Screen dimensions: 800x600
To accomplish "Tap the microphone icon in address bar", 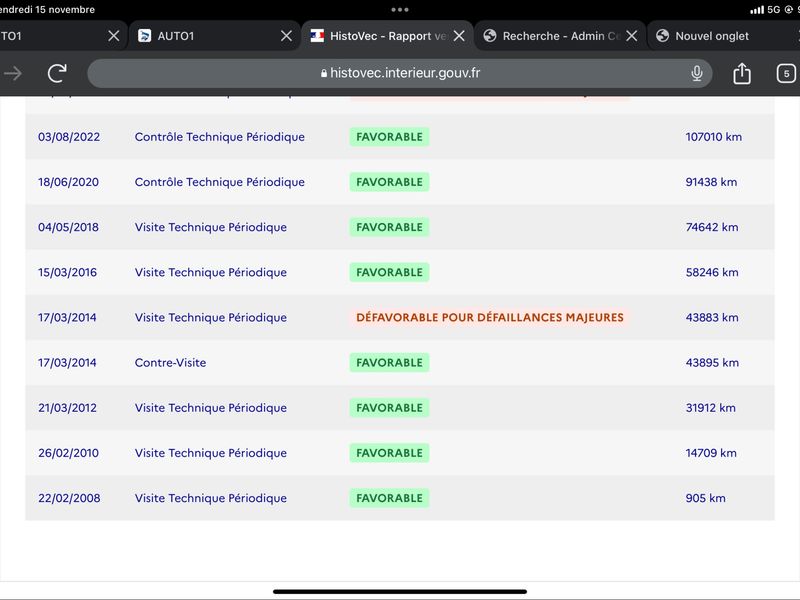I will pyautogui.click(x=696, y=73).
